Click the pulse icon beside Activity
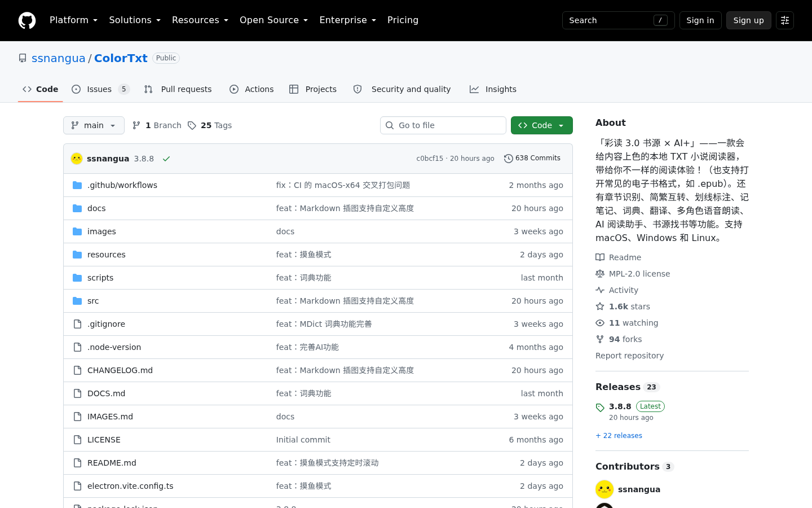The image size is (812, 508). click(x=600, y=290)
